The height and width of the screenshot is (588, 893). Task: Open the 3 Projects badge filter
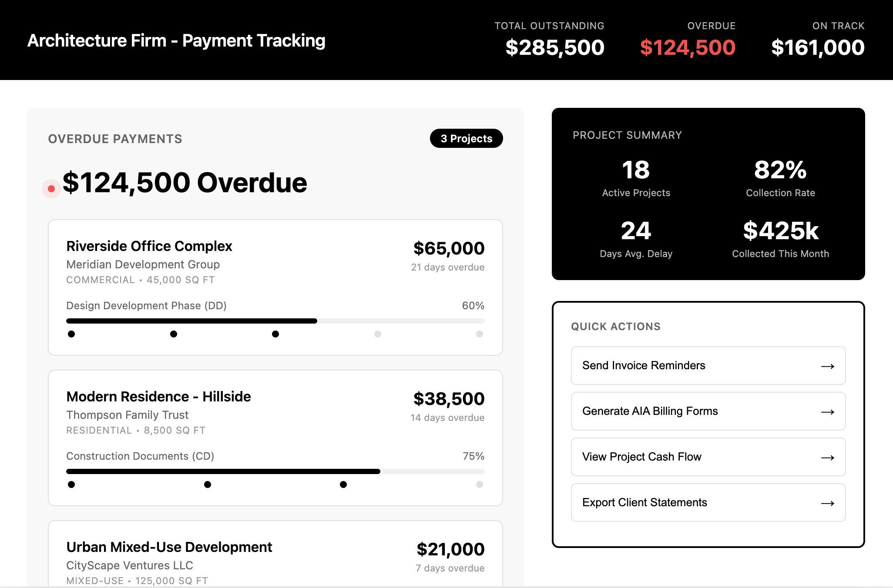coord(466,138)
